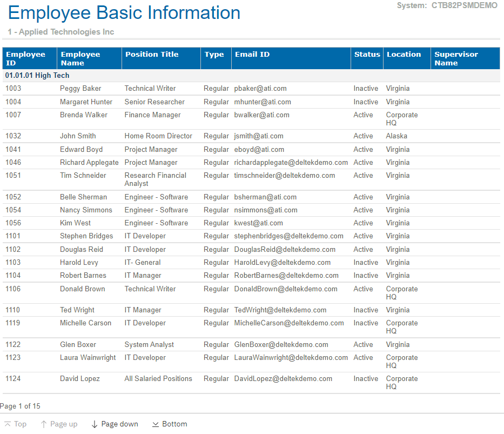Click the Page down arrow icon

[95, 424]
